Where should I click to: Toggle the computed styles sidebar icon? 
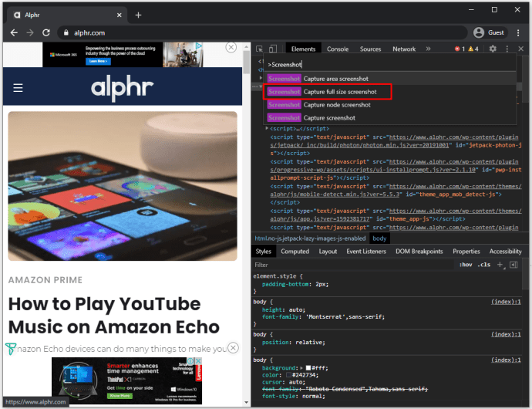[513, 265]
